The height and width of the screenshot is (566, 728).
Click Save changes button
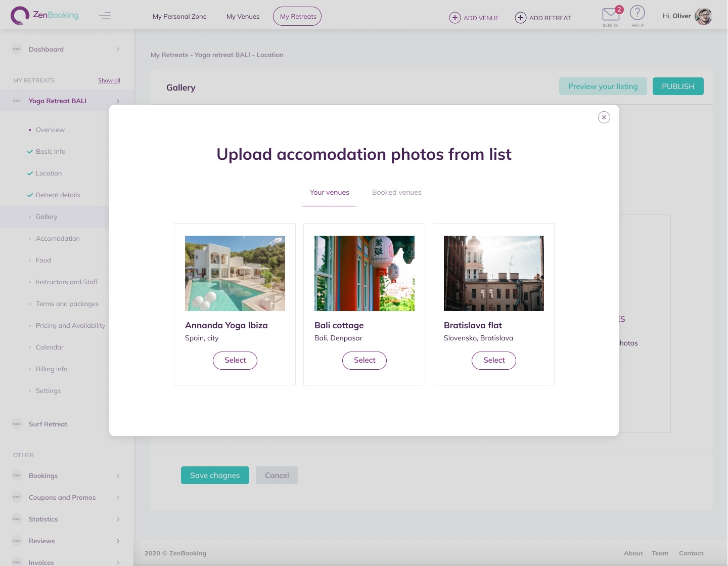click(x=215, y=475)
